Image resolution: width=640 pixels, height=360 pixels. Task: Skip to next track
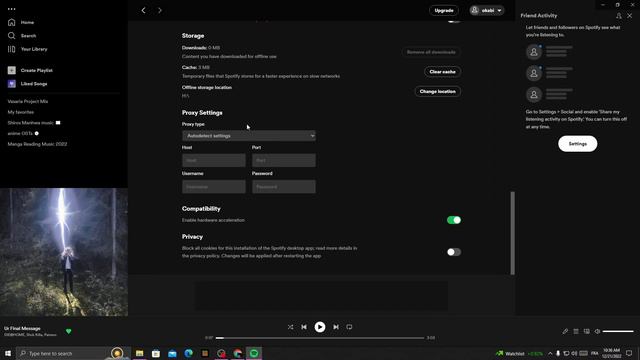[336, 327]
